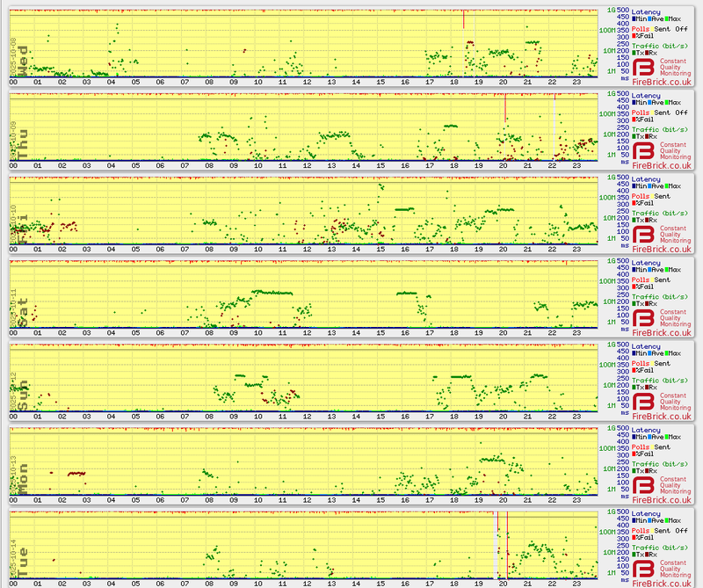Select the FireBrick logo on Fri graph
703x588 pixels.
click(643, 236)
